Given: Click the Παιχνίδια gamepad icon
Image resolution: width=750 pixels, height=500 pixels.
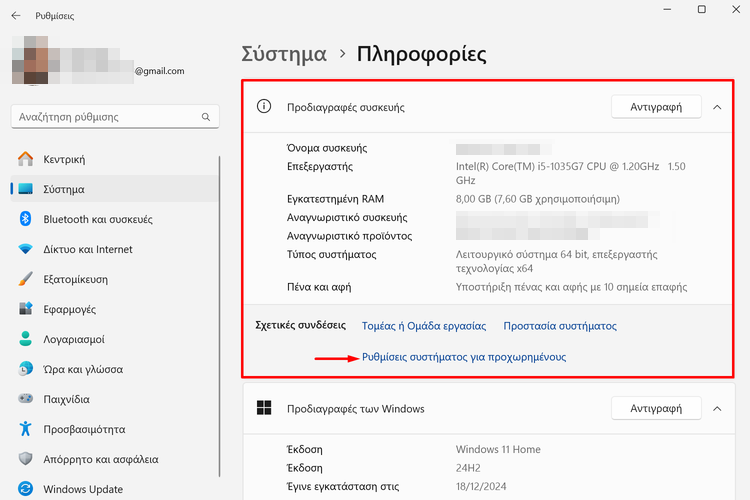Looking at the screenshot, I should [25, 399].
